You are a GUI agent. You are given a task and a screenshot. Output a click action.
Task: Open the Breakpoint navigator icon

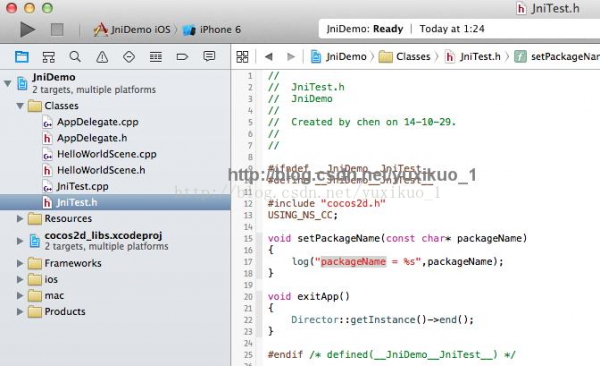pyautogui.click(x=182, y=57)
